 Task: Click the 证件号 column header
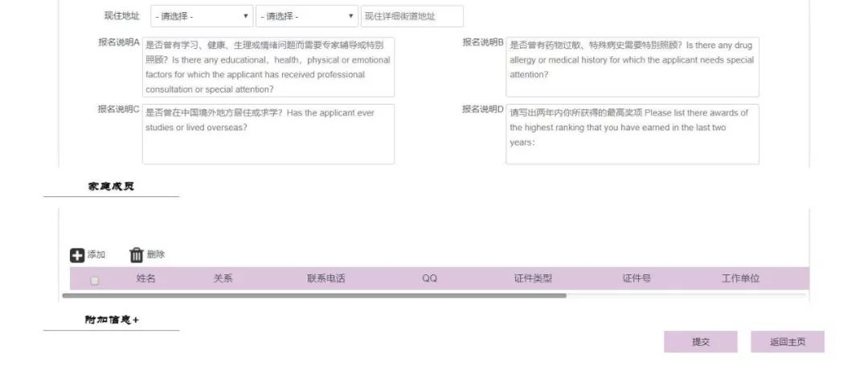[637, 278]
